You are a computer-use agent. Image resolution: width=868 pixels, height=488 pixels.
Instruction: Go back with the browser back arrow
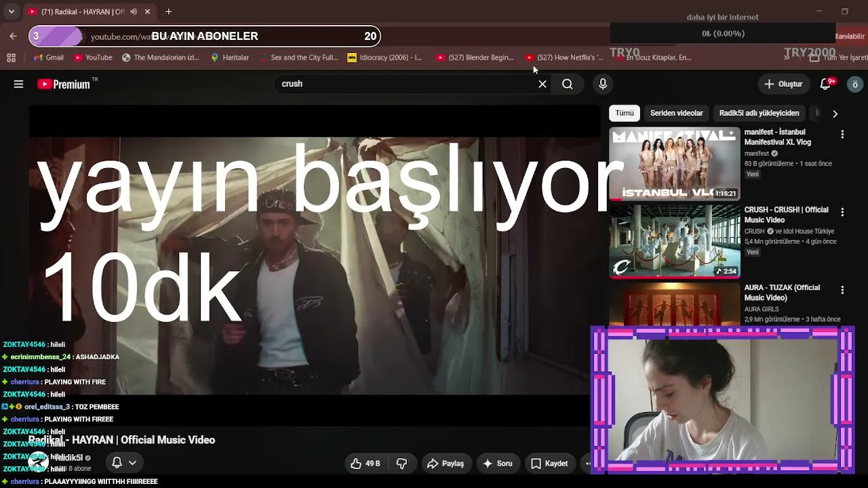[13, 36]
